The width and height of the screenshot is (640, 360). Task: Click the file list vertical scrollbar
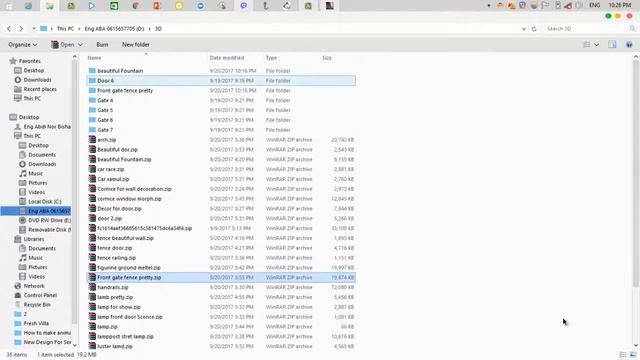[x=636, y=173]
